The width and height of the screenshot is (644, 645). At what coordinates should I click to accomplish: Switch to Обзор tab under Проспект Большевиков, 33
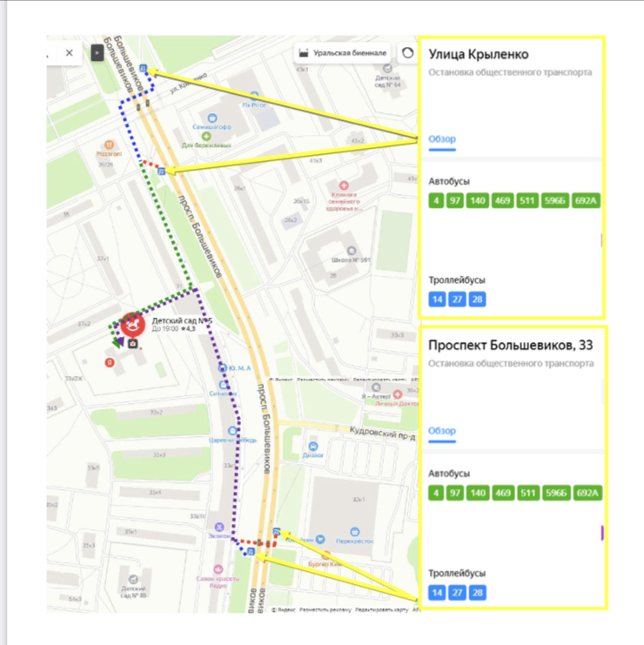442,431
